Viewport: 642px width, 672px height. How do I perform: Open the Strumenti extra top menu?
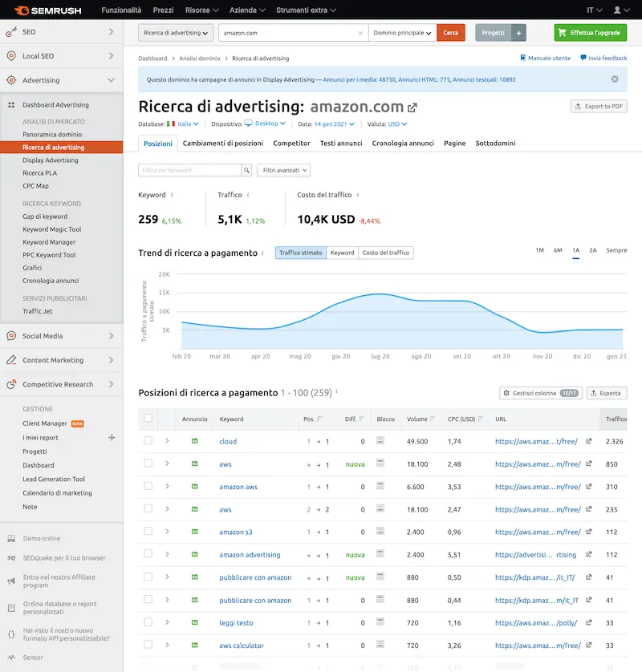pyautogui.click(x=307, y=10)
